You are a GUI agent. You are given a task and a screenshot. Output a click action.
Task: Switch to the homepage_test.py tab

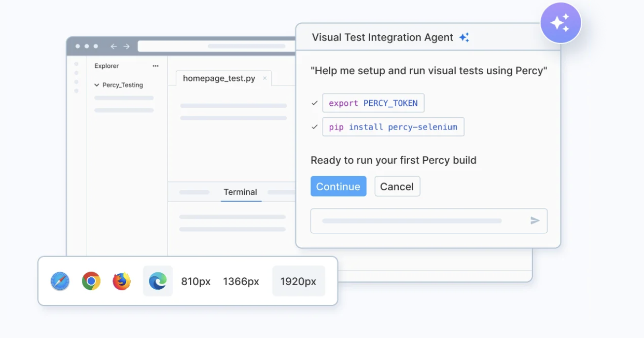[218, 77]
